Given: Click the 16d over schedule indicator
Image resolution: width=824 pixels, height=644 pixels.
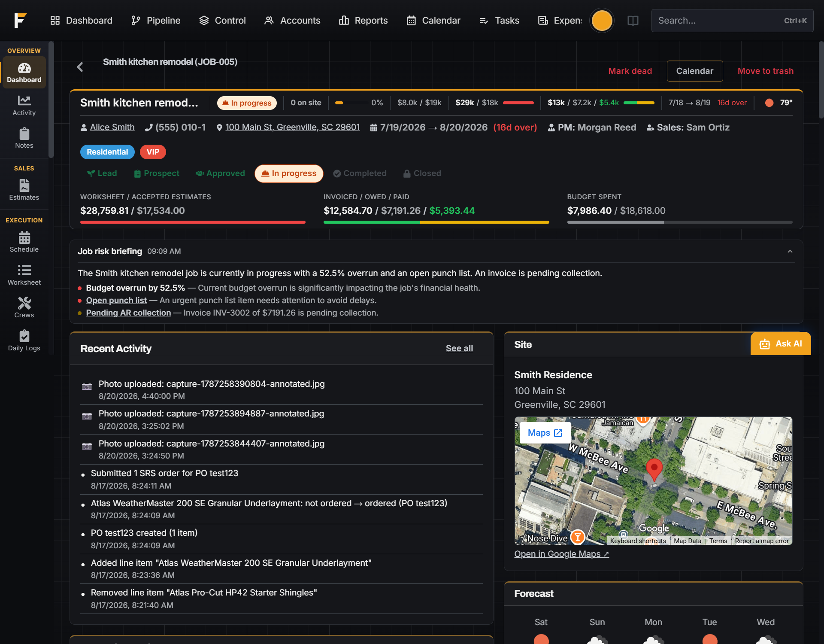Looking at the screenshot, I should point(732,103).
